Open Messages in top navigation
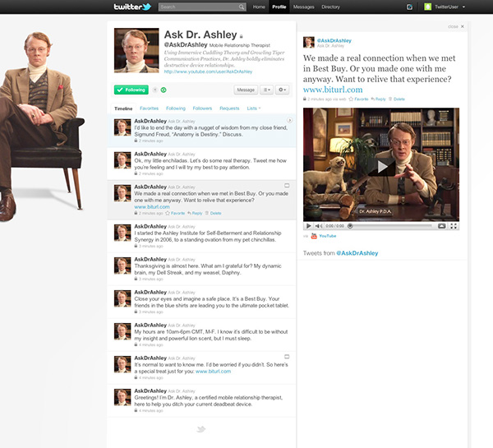This screenshot has height=448, width=493. [304, 7]
